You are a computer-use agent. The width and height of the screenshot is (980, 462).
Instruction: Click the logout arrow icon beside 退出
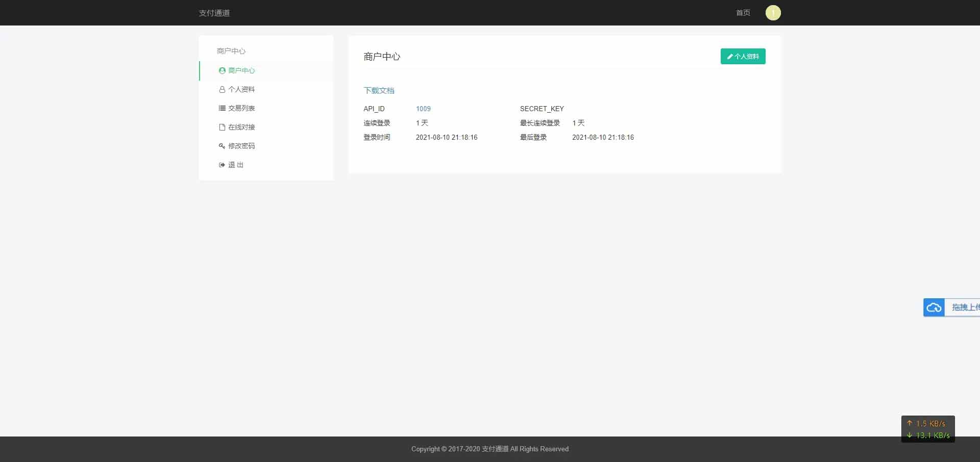click(x=222, y=165)
